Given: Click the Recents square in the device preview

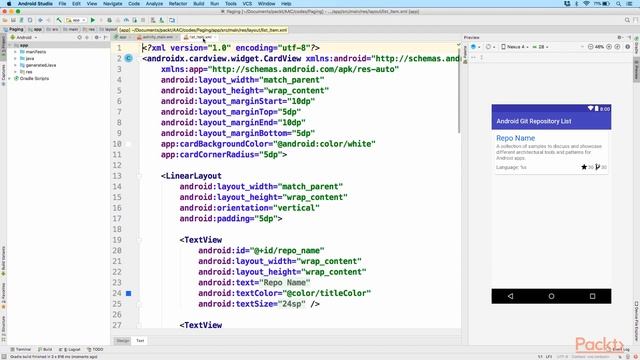Looking at the screenshot, I should (592, 296).
